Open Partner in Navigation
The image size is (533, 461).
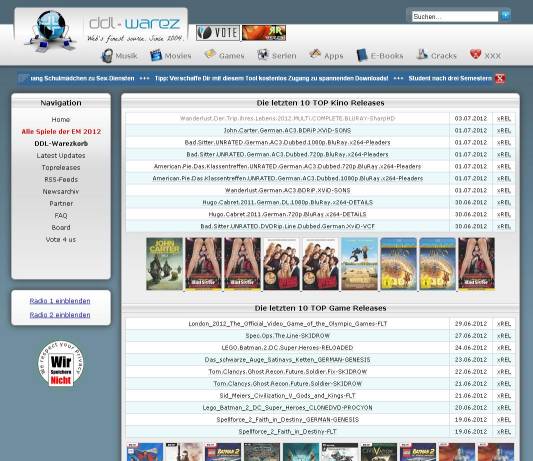tap(61, 204)
